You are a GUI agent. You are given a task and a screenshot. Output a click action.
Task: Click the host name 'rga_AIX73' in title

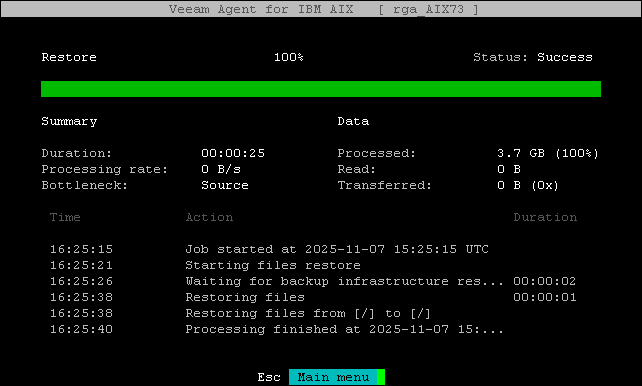(x=428, y=9)
